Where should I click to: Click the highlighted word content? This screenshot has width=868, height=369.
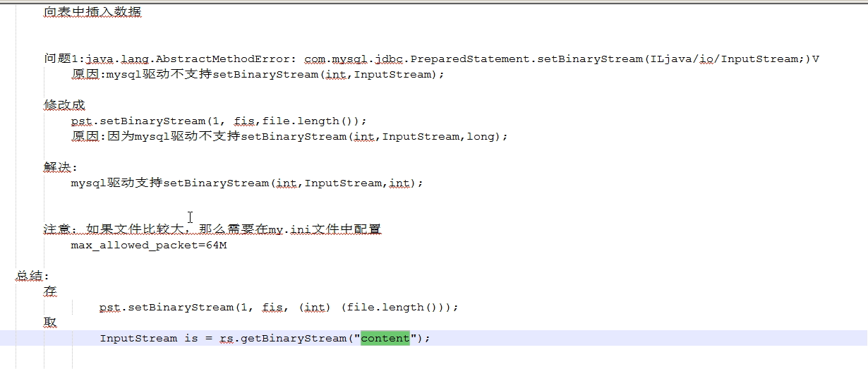pos(385,338)
